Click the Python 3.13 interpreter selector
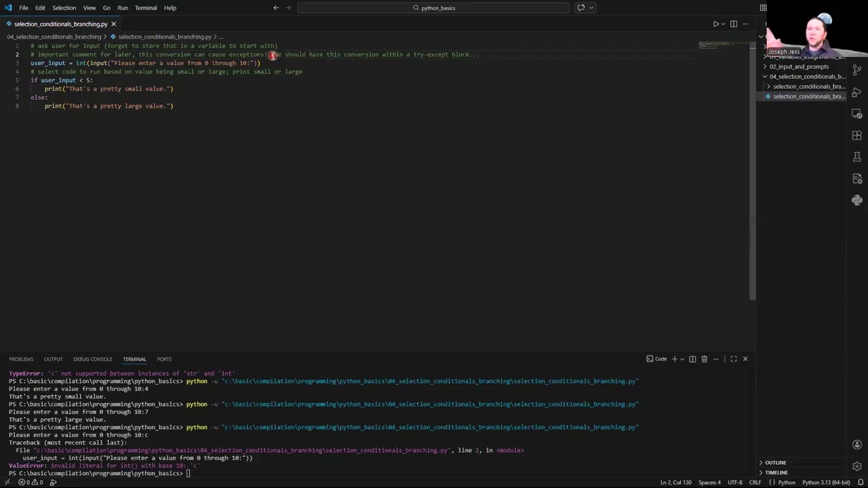This screenshot has width=868, height=488. coord(825,483)
